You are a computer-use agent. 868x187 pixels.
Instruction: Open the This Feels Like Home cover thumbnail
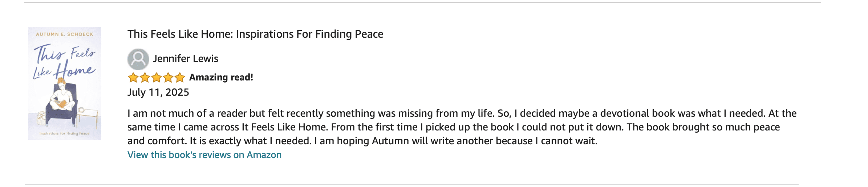pyautogui.click(x=65, y=83)
